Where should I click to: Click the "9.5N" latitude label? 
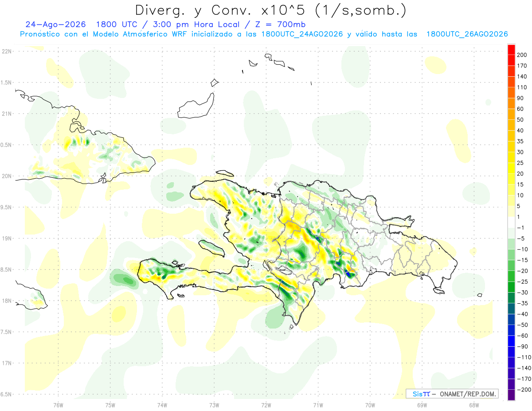[6, 207]
